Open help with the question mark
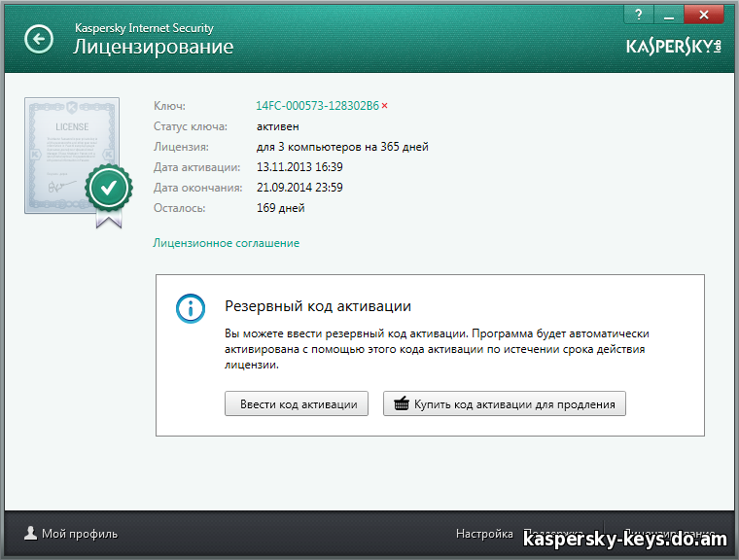Image resolution: width=739 pixels, height=560 pixels. pos(639,15)
